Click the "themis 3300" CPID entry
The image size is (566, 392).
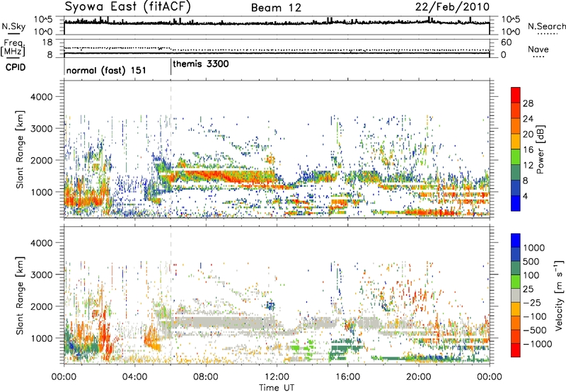201,64
